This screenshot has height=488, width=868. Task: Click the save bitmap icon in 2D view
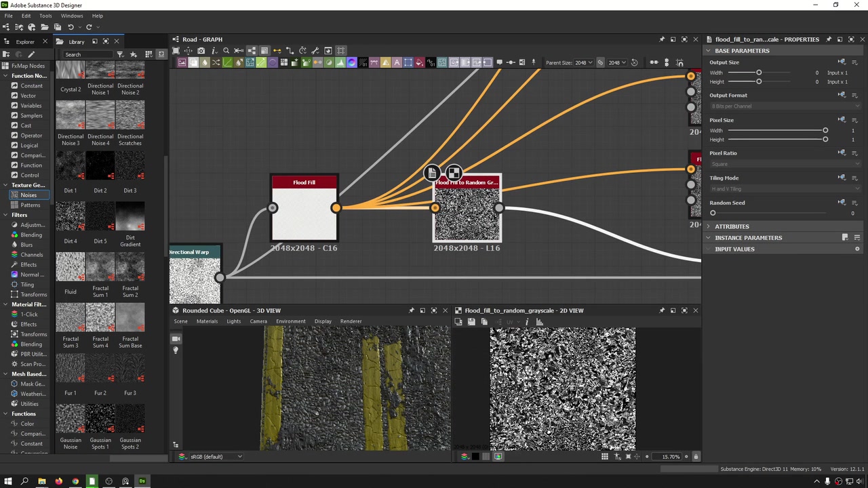click(x=471, y=322)
